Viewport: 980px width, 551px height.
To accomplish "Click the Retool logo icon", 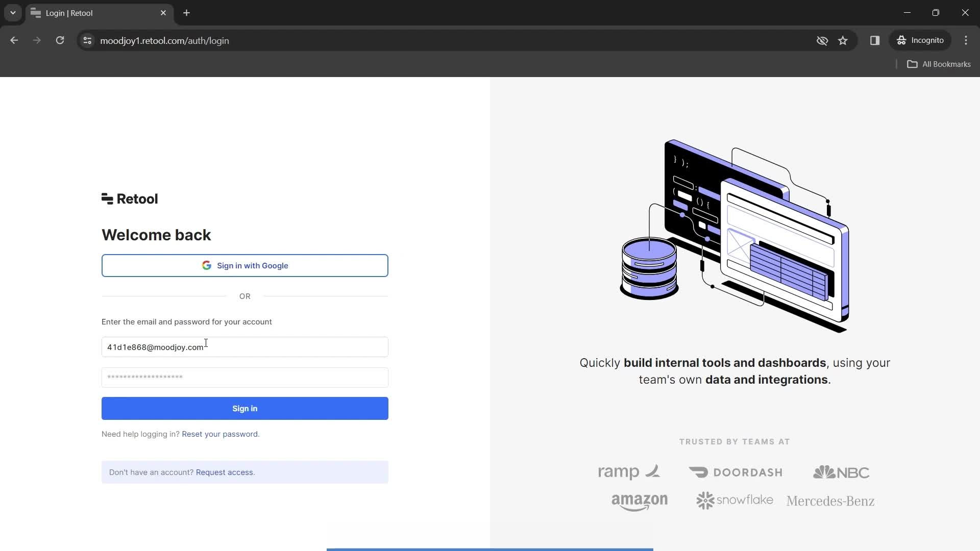I will 107,198.
